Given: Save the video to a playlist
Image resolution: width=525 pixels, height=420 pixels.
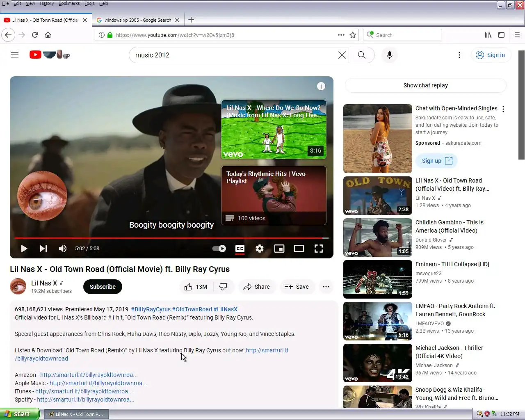Looking at the screenshot, I should click(297, 287).
